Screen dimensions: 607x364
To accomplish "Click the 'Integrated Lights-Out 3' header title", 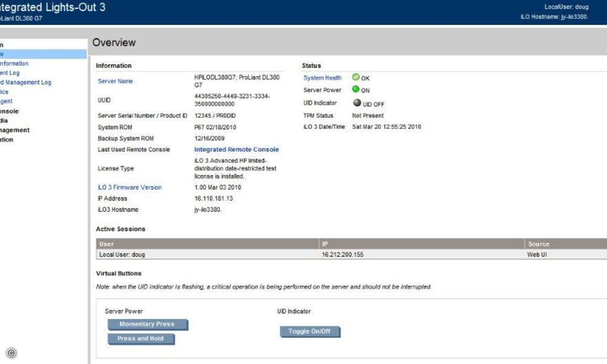I will (x=53, y=7).
